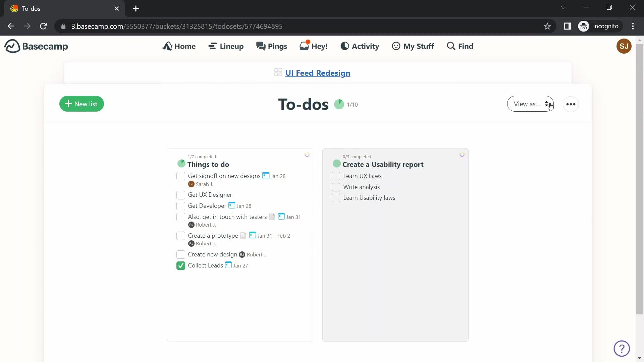Click the UI Feed Redesign link
Image resolution: width=644 pixels, height=362 pixels.
pos(317,72)
